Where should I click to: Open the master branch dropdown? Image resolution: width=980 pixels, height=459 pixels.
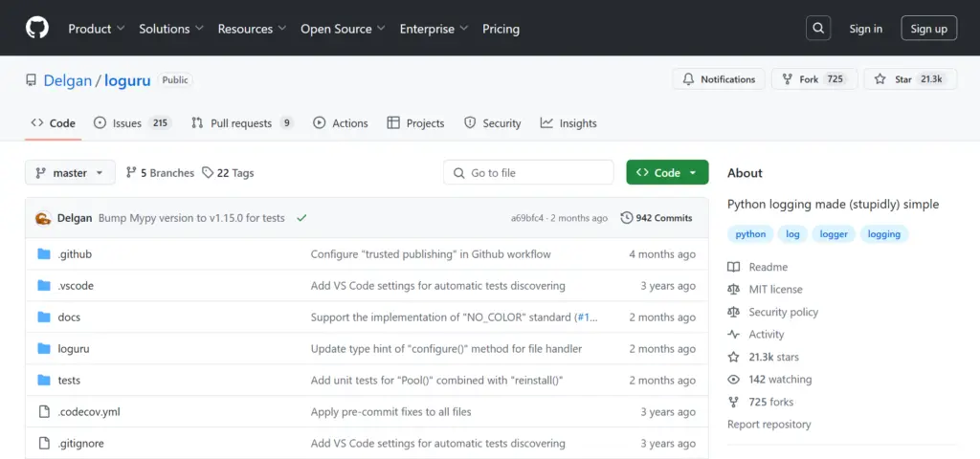tap(70, 172)
